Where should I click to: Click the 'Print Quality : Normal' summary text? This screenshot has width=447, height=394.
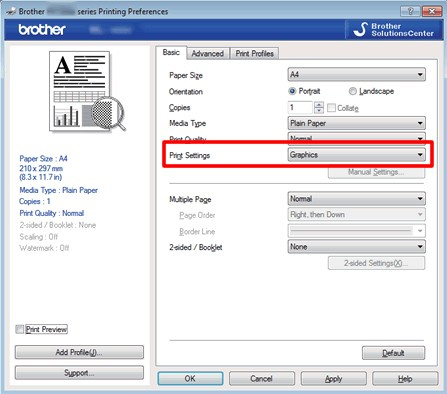[52, 213]
